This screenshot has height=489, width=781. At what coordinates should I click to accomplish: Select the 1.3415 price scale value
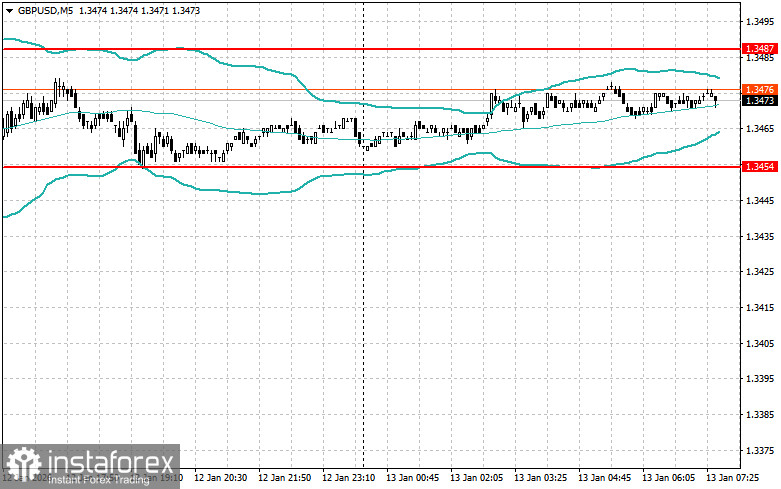(760, 308)
